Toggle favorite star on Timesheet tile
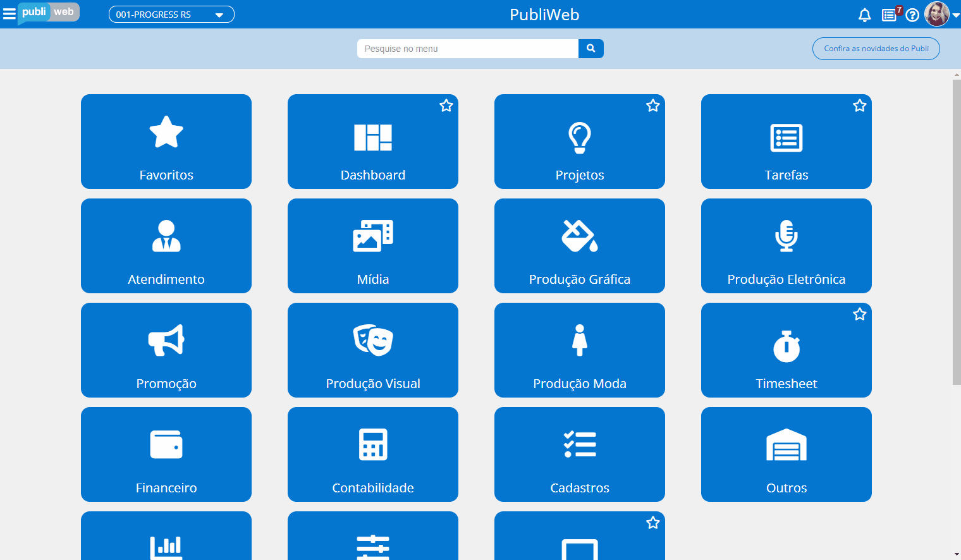This screenshot has height=560, width=961. [x=860, y=314]
